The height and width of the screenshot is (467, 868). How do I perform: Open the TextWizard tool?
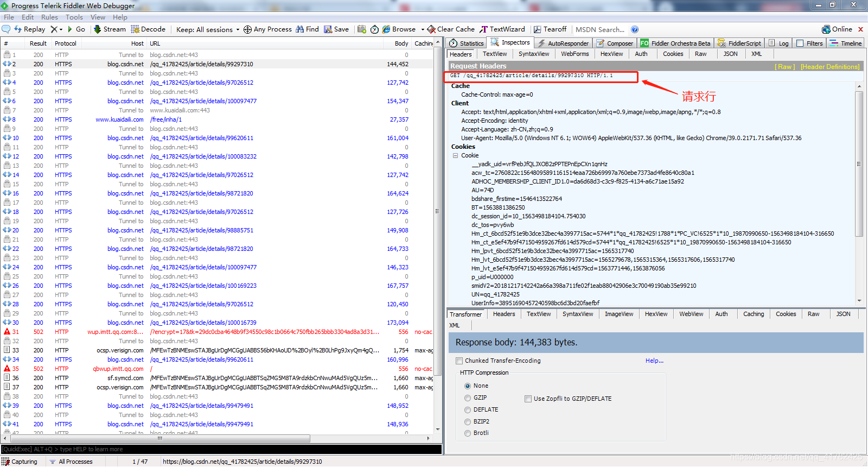coord(502,29)
